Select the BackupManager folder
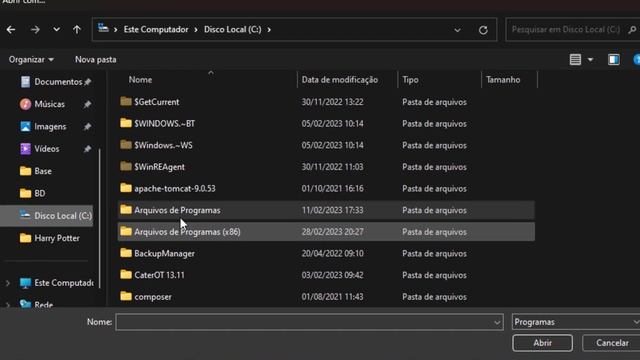This screenshot has width=640, height=360. point(326,253)
